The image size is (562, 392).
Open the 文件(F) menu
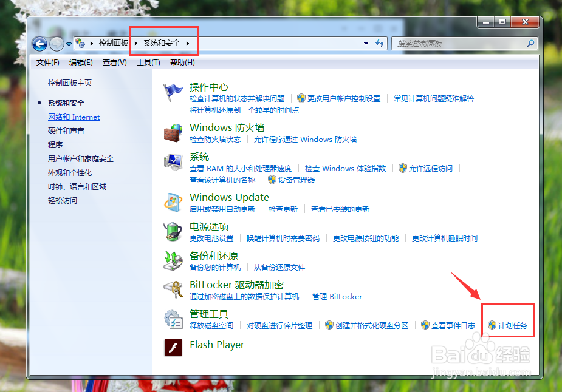[47, 63]
